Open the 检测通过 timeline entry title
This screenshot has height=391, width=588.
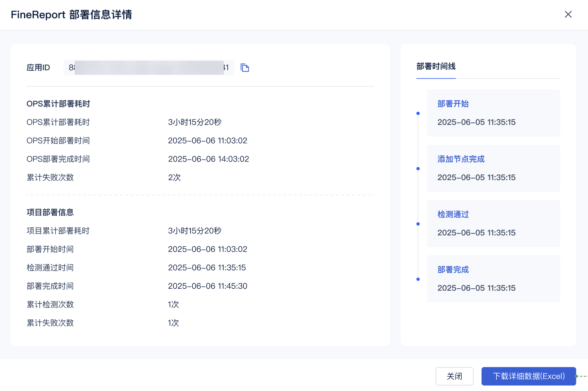453,214
